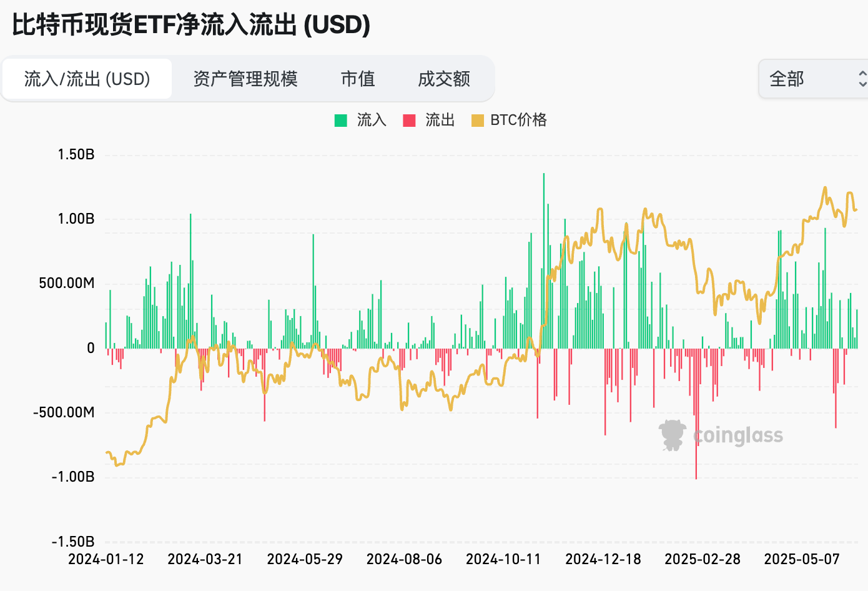Click the red 流出 legend square

410,119
